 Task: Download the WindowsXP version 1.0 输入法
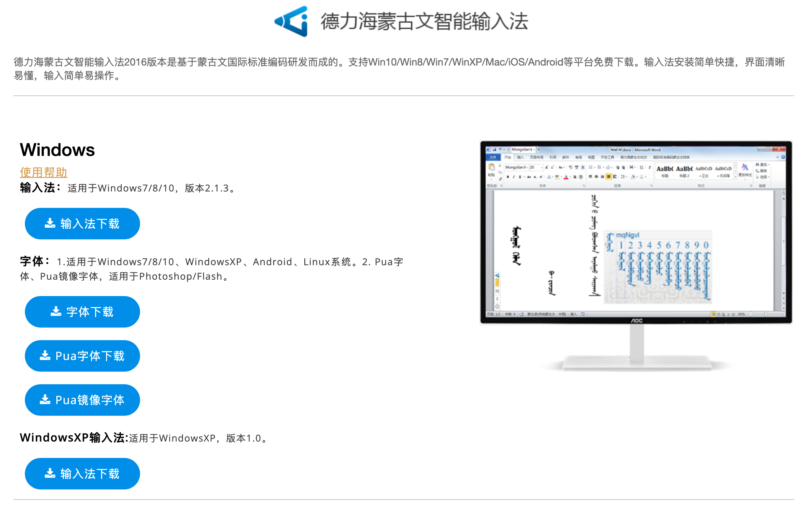coord(82,474)
